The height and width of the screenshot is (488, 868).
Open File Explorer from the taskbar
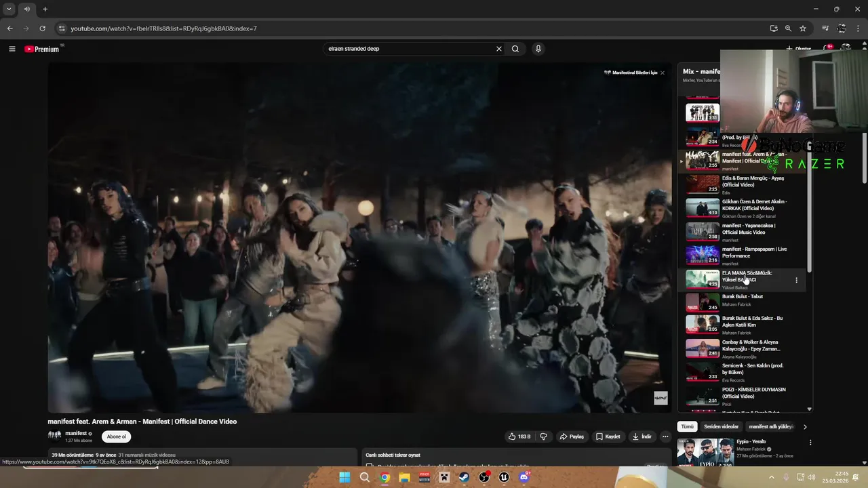point(405,477)
